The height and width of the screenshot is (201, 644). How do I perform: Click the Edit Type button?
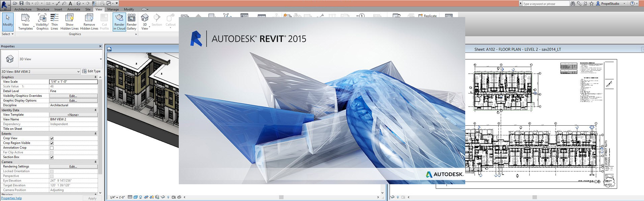(92, 71)
